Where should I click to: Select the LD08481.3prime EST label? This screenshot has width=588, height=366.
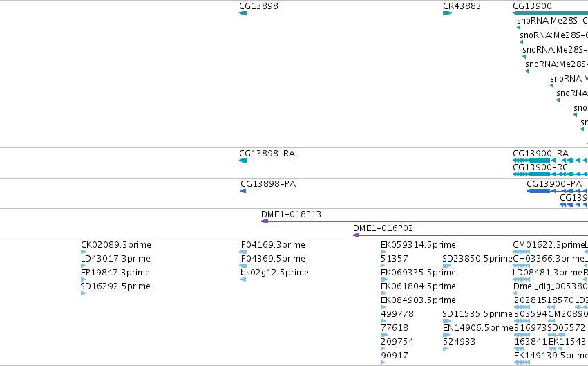pos(547,273)
